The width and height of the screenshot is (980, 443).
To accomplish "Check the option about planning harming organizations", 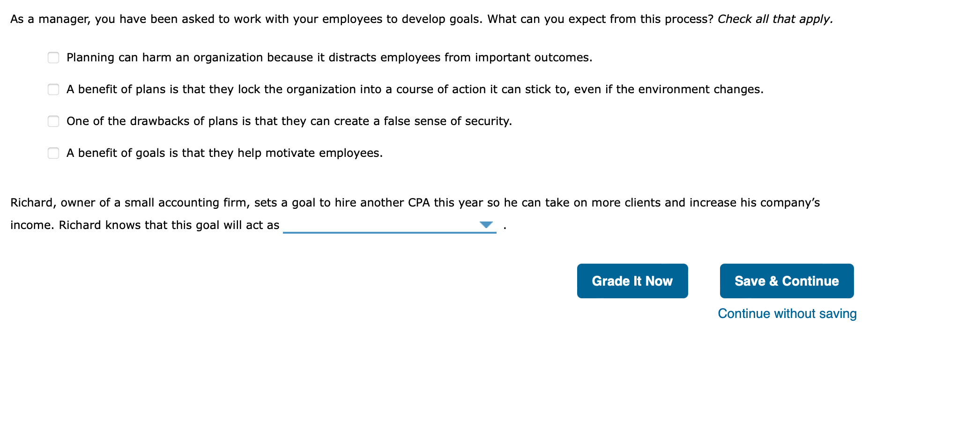I will (x=53, y=58).
